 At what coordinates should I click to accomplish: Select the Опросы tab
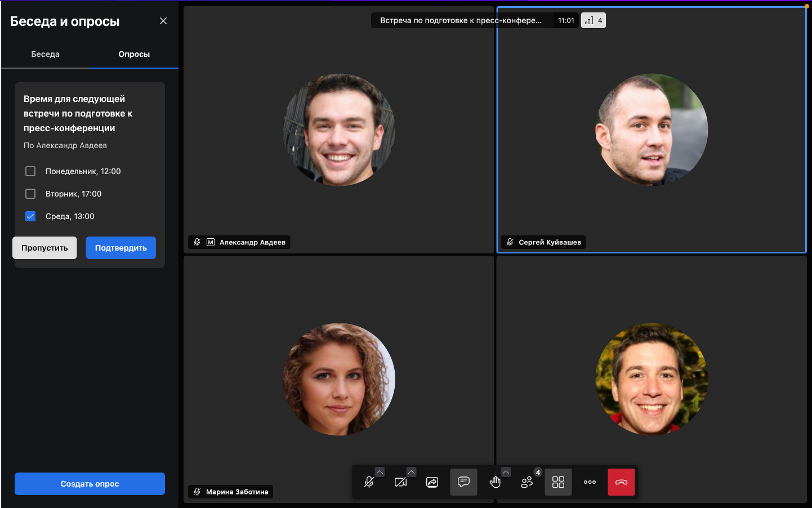(x=134, y=54)
